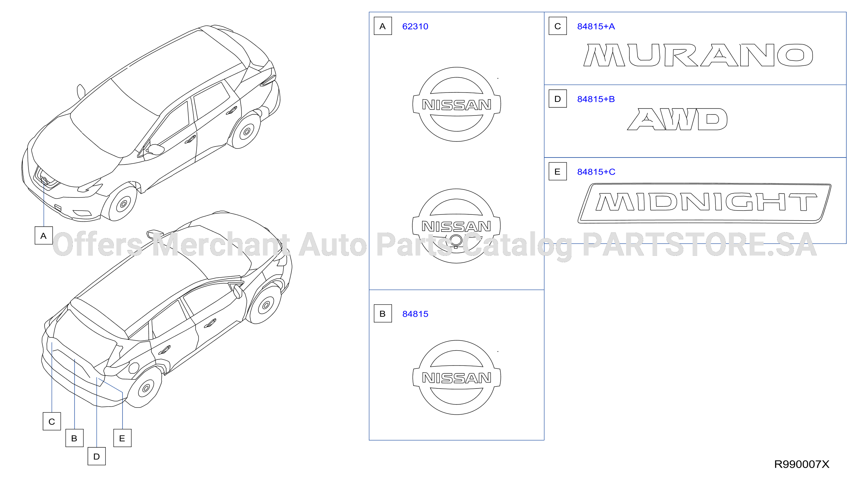Click legend letter C beside 84815+A
The height and width of the screenshot is (480, 868).
pyautogui.click(x=558, y=26)
